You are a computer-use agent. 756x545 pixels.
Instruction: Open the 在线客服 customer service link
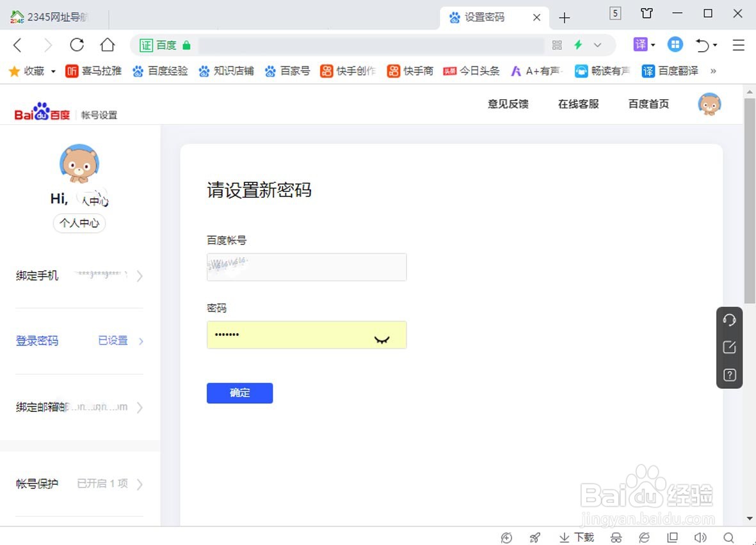pos(577,104)
